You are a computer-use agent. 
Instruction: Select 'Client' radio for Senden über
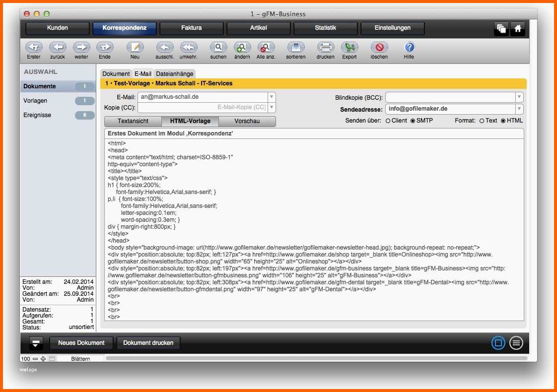387,121
